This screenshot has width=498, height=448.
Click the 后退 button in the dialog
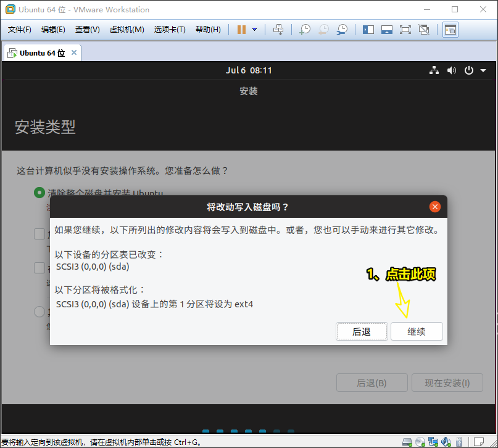click(x=362, y=331)
